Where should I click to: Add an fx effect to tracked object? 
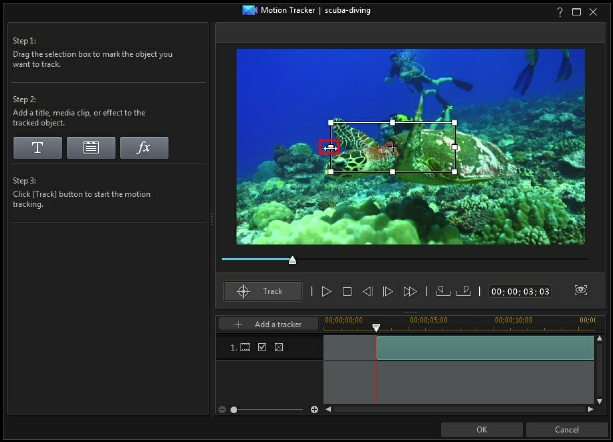point(144,148)
